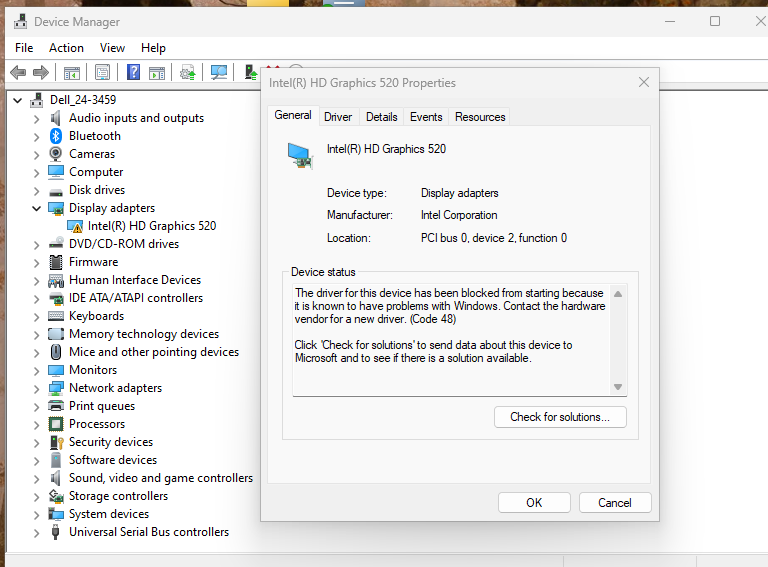
Task: Switch to the Details tab
Action: (x=382, y=117)
